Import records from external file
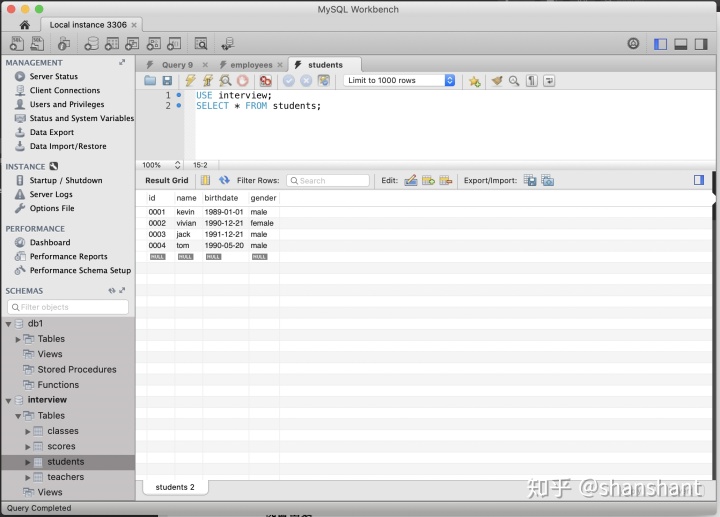Viewport: 720px width, 517px height. 547,180
